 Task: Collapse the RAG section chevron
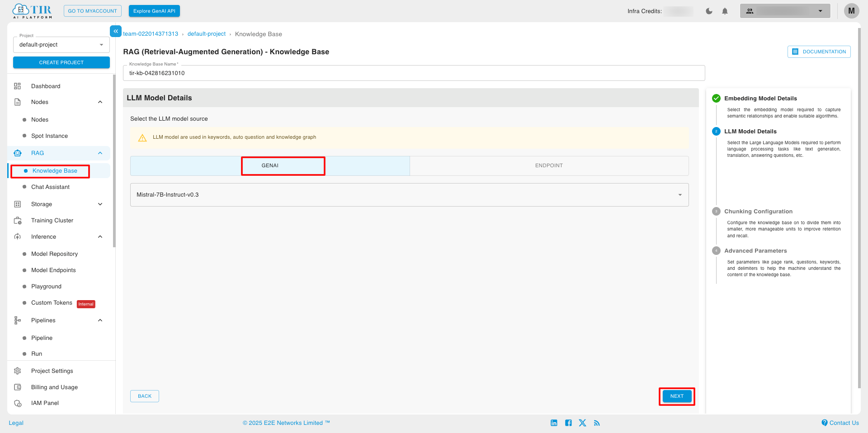[100, 153]
